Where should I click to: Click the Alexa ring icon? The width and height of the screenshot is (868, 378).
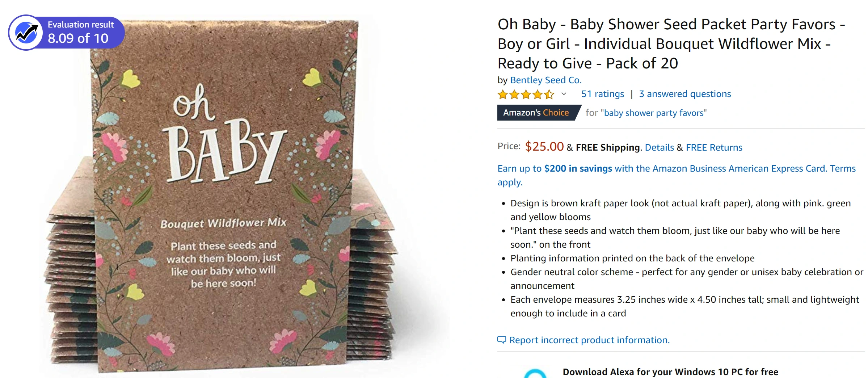coord(535,374)
